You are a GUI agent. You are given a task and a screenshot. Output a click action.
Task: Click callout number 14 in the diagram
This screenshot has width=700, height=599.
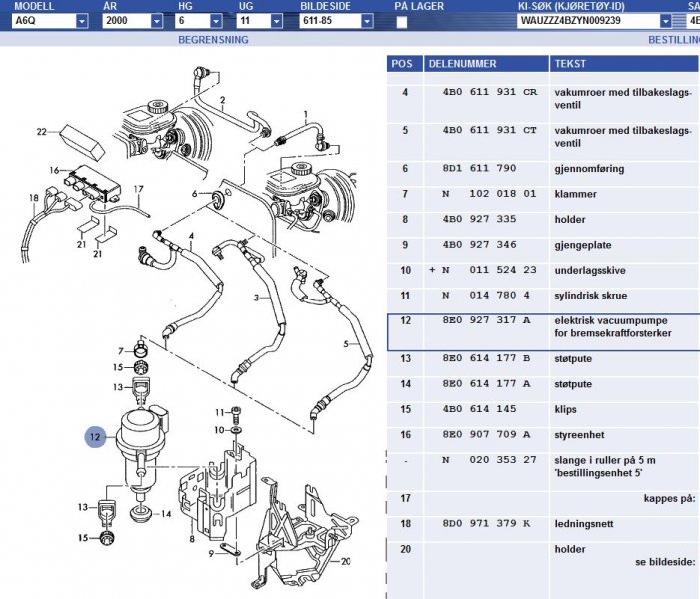[x=167, y=514]
